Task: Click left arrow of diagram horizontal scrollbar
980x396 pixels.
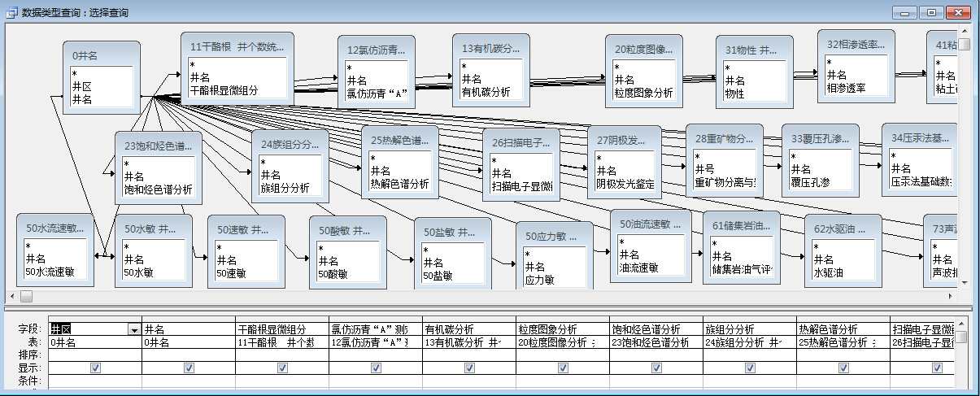Action: click(x=11, y=294)
